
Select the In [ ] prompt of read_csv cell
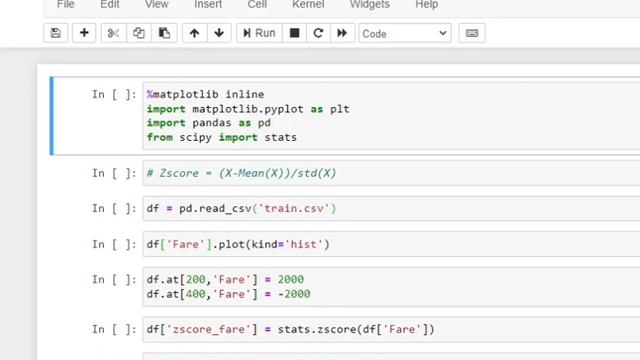tap(114, 209)
